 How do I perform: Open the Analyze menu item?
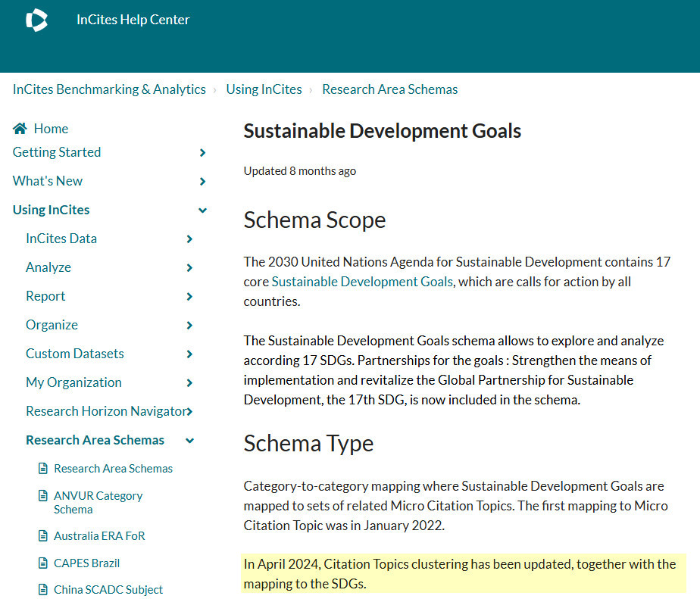click(x=48, y=267)
